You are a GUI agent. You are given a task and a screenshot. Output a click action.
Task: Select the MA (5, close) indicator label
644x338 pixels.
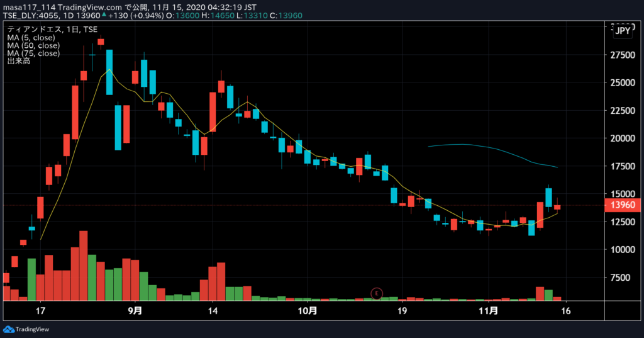coord(31,37)
